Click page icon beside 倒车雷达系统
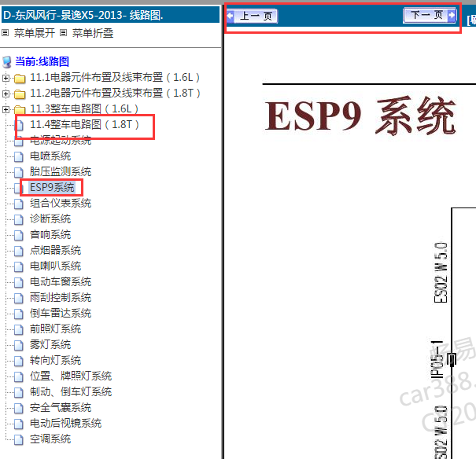The height and width of the screenshot is (459, 476). tap(19, 314)
